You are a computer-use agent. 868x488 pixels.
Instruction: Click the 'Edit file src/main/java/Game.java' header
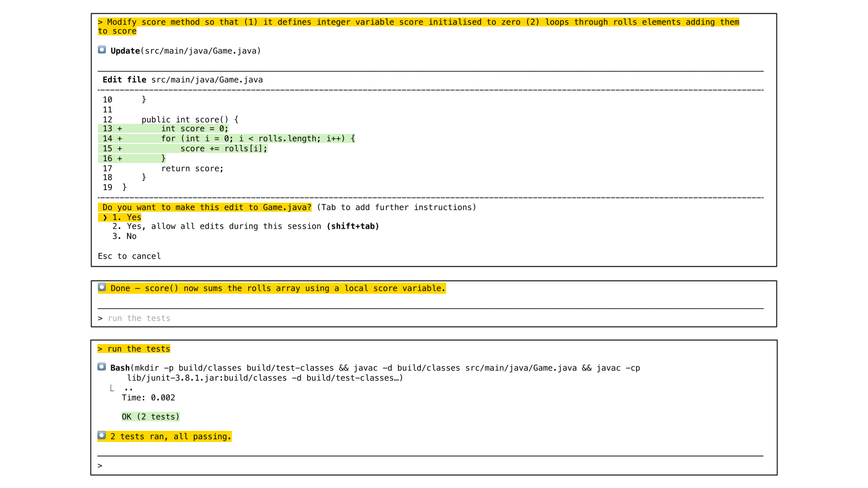183,80
